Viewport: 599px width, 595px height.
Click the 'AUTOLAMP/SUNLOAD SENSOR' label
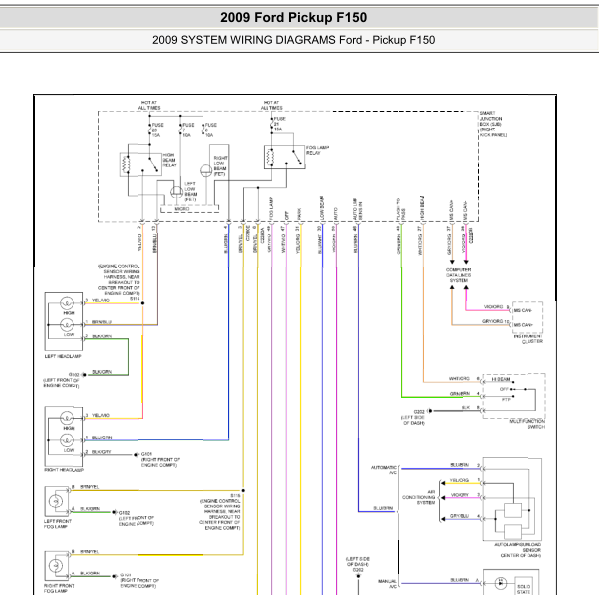(x=518, y=547)
